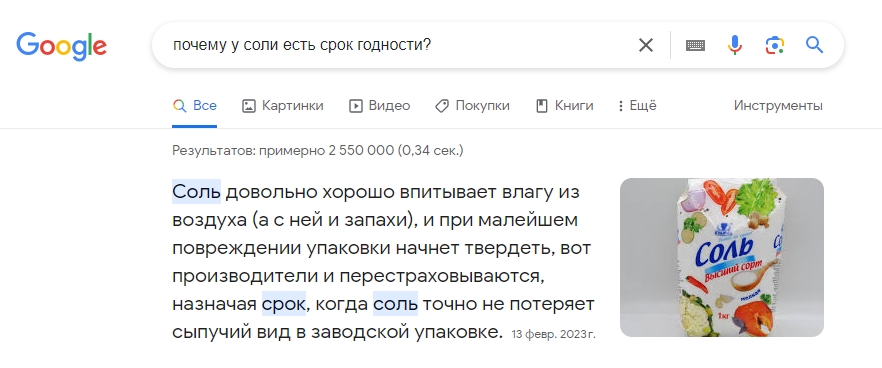This screenshot has height=368, width=882.
Task: Go to the Покупки tab
Action: [472, 105]
